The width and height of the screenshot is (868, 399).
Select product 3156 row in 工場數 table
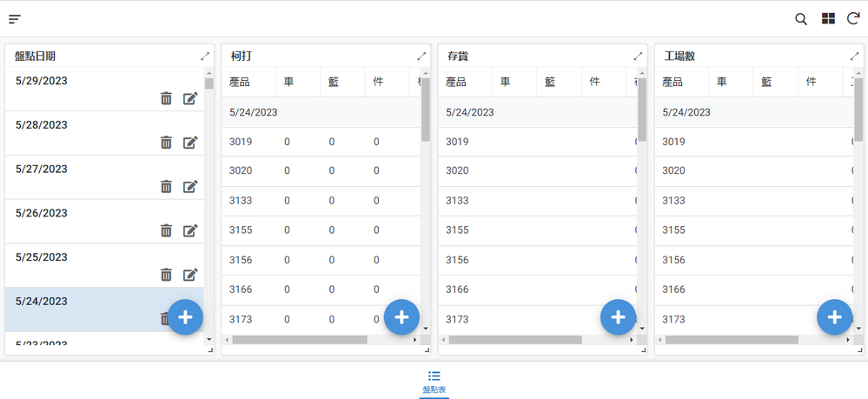click(x=754, y=260)
